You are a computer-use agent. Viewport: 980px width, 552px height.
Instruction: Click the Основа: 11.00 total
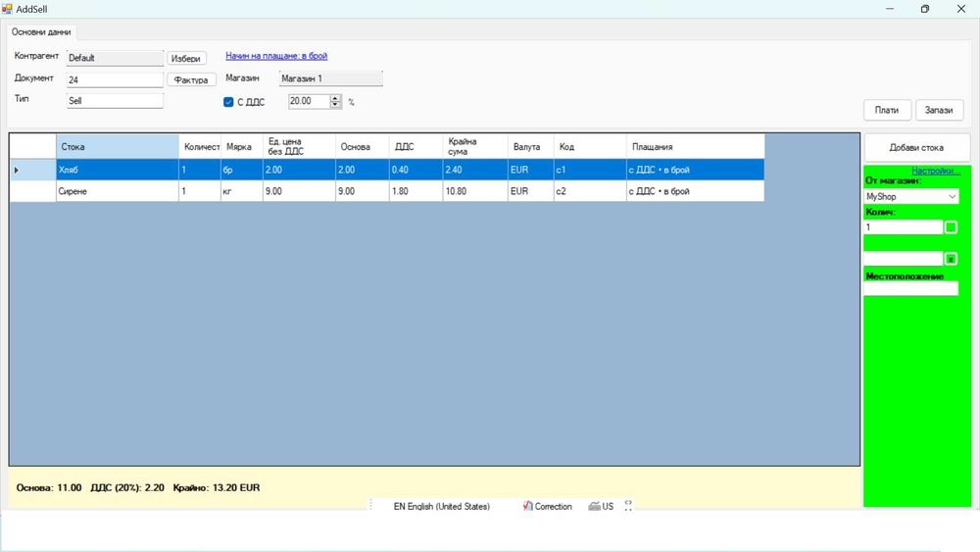pos(49,487)
